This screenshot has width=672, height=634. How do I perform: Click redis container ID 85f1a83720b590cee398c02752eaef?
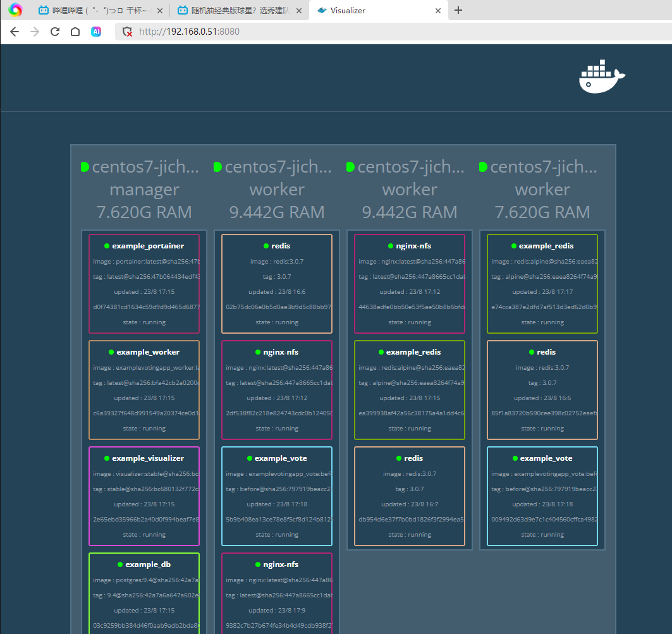(x=545, y=413)
